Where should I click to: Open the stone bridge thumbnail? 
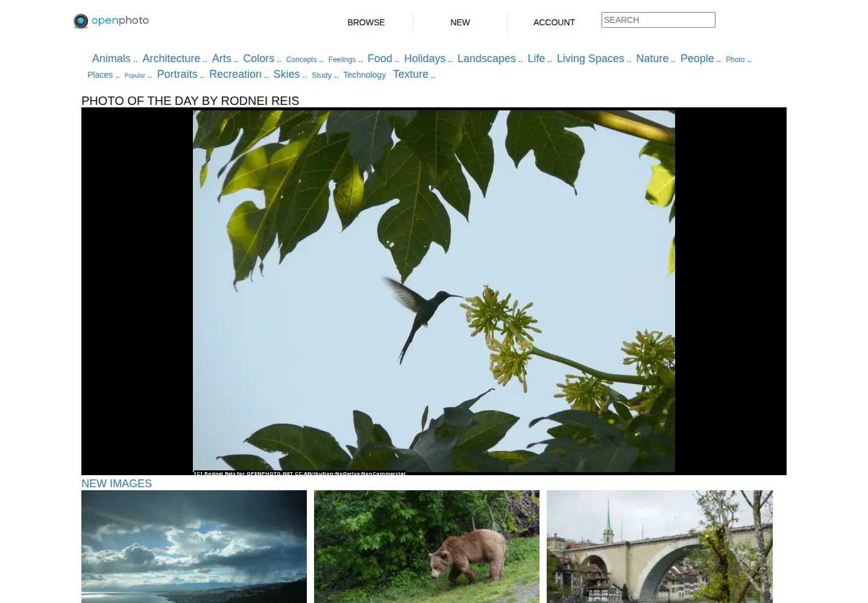(659, 546)
